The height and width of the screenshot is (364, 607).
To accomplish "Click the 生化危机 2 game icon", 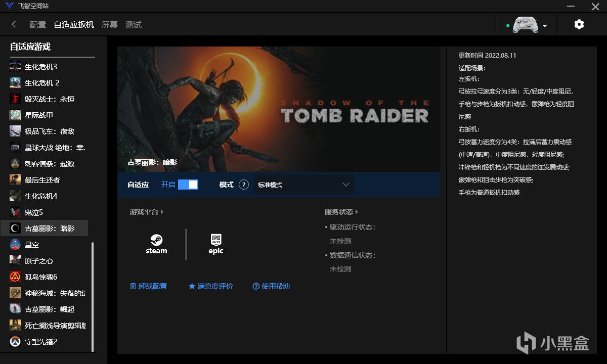I will pos(15,82).
